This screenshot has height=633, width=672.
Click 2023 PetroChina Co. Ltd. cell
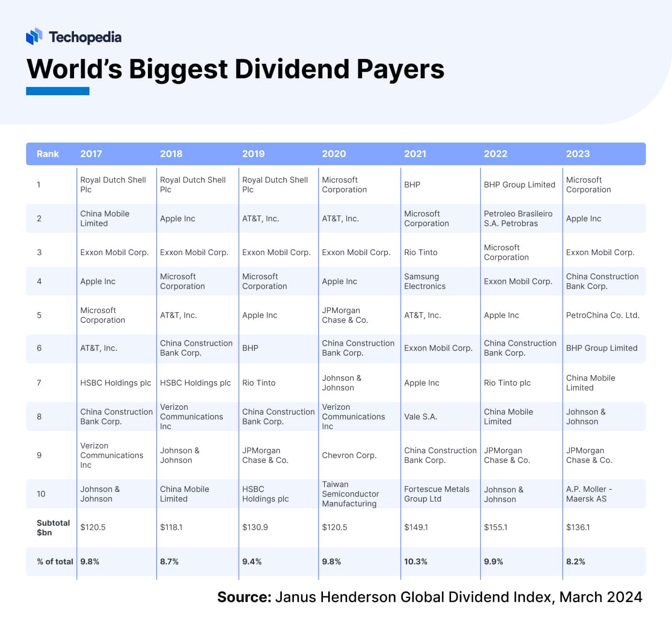pyautogui.click(x=603, y=315)
